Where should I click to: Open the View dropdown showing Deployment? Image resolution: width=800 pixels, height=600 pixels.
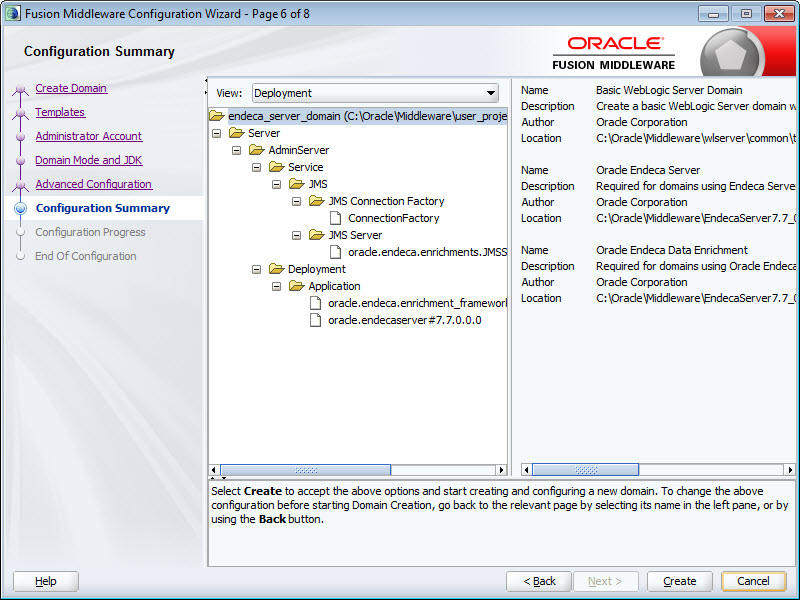[x=375, y=93]
